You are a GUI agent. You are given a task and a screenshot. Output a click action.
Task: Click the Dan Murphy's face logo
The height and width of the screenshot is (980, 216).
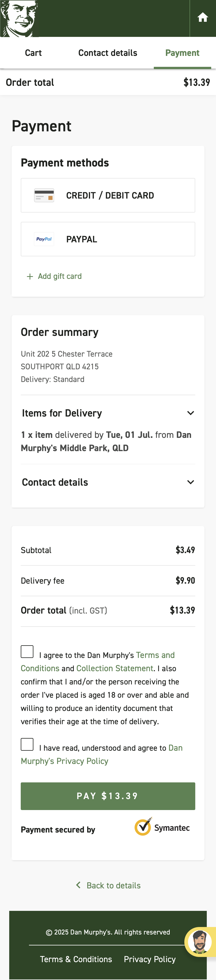click(19, 18)
